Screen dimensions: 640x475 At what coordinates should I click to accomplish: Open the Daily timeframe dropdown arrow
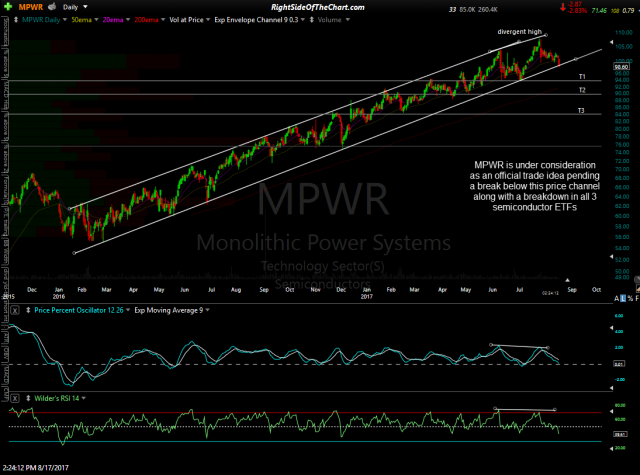(x=85, y=7)
